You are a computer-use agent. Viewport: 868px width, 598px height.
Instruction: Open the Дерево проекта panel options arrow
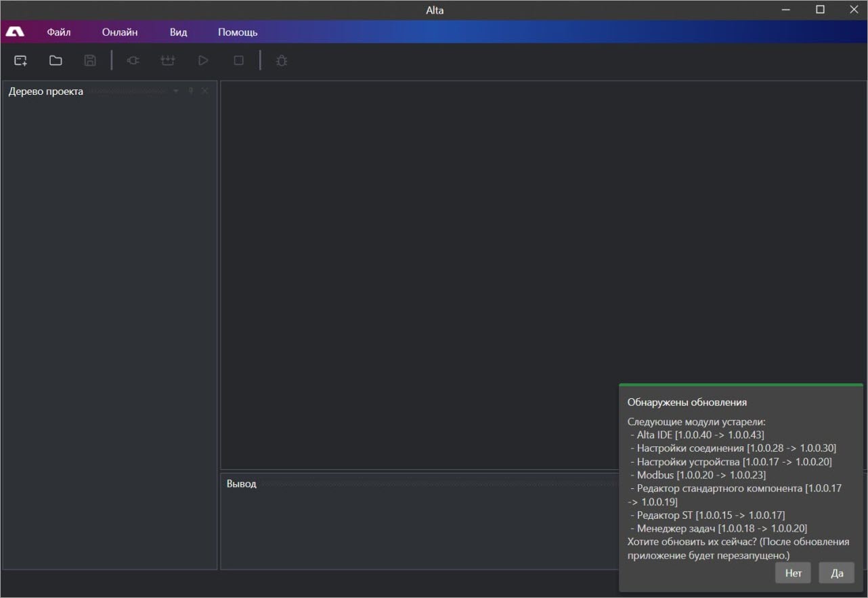(x=176, y=91)
